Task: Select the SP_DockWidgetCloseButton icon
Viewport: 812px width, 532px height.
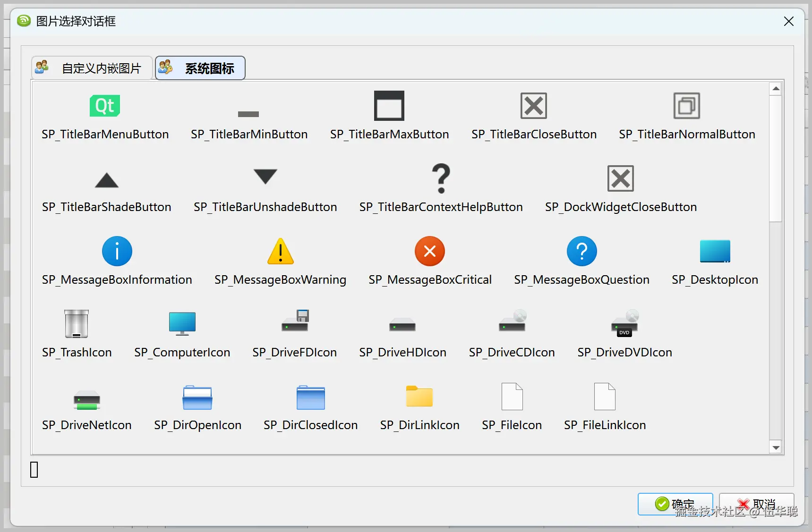Action: click(x=621, y=178)
